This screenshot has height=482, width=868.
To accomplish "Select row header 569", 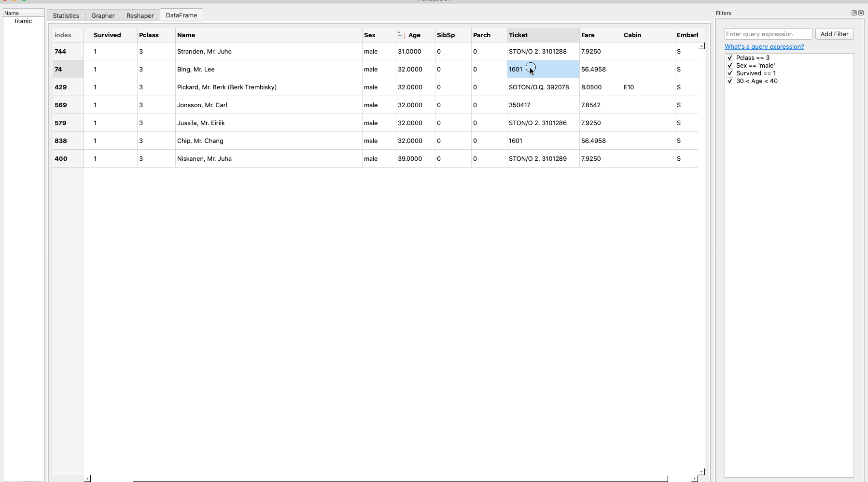I will (x=68, y=105).
